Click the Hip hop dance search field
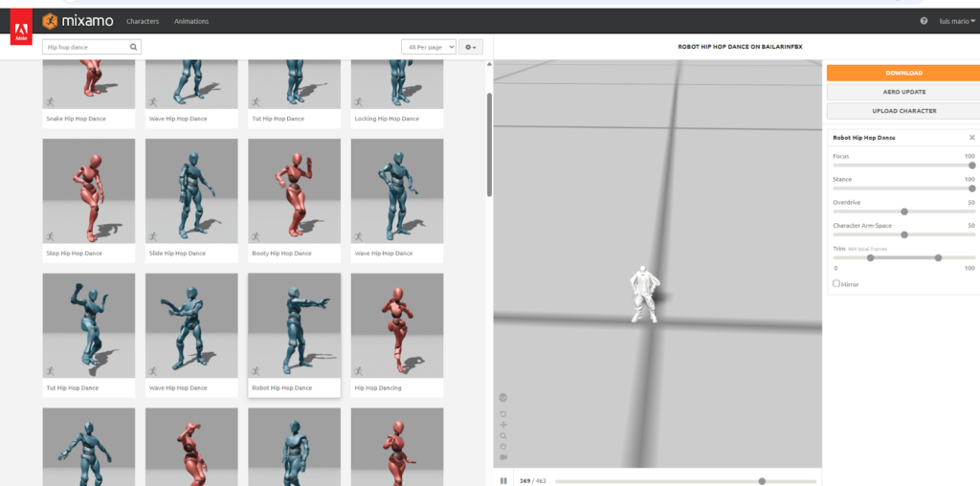This screenshot has width=980, height=486. (x=92, y=47)
